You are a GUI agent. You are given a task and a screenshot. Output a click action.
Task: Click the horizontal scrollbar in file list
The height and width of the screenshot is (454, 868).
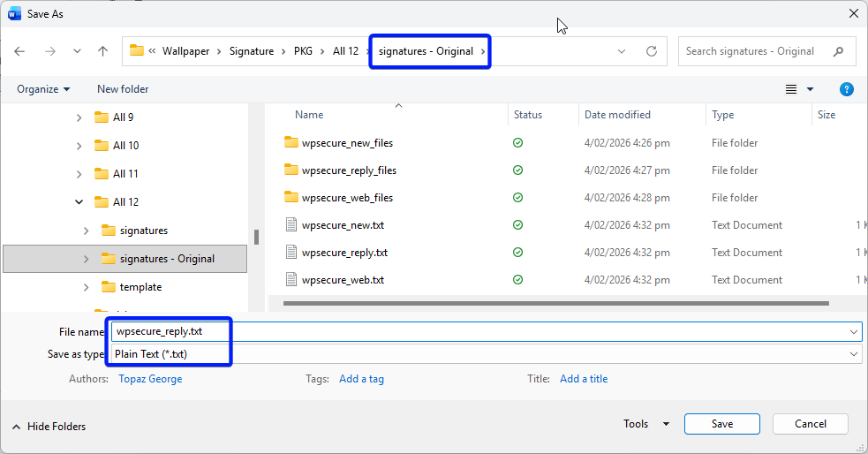(x=547, y=304)
